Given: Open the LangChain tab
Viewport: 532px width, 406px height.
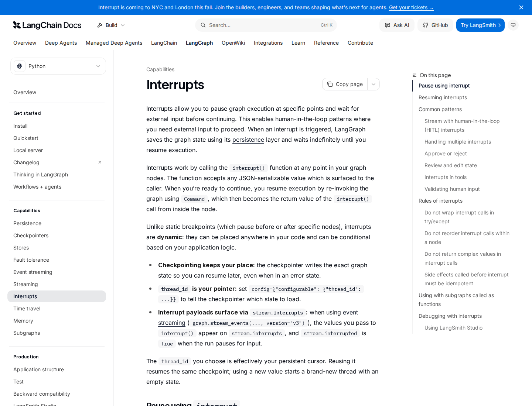Looking at the screenshot, I should point(164,43).
